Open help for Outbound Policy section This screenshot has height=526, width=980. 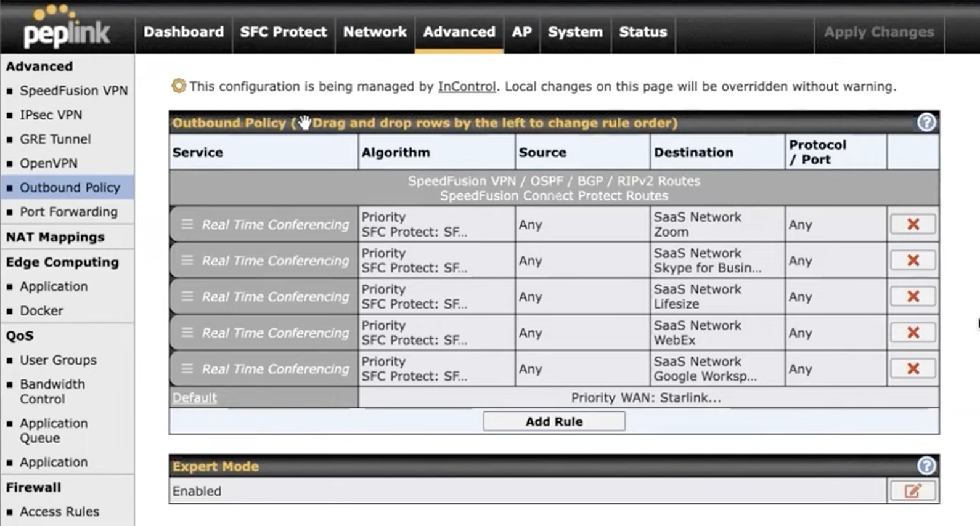(x=926, y=123)
